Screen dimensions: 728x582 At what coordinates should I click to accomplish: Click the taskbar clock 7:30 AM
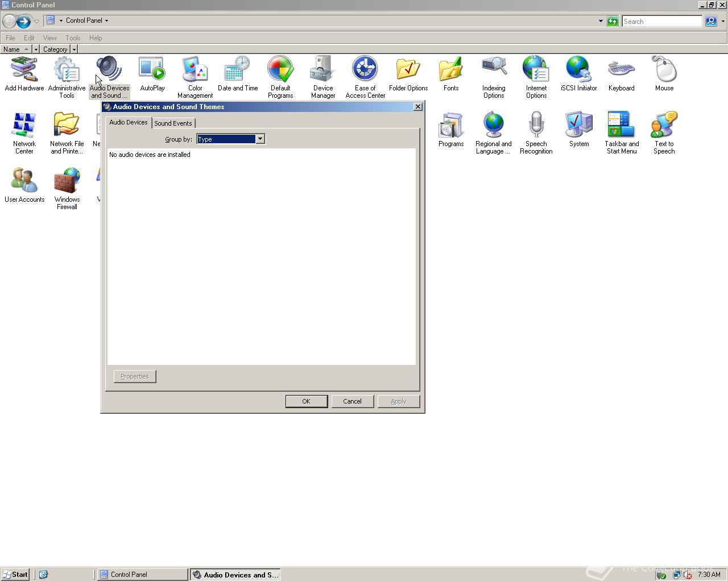click(x=709, y=575)
